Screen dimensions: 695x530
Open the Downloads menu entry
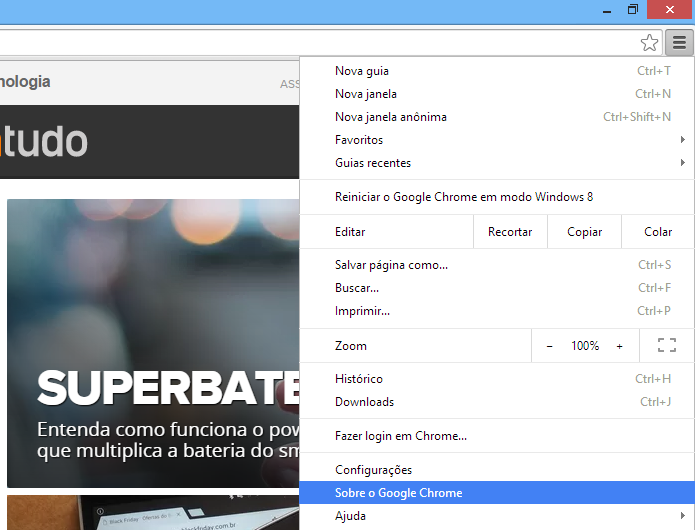coord(497,402)
